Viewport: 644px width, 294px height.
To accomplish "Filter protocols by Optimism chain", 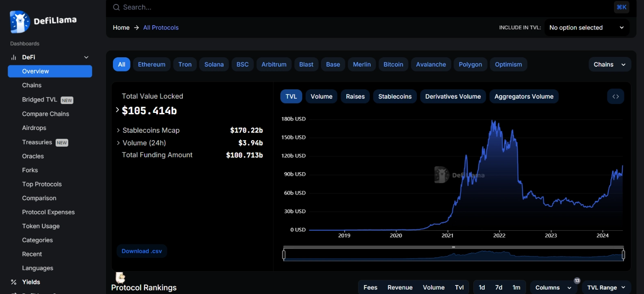I will tap(508, 65).
